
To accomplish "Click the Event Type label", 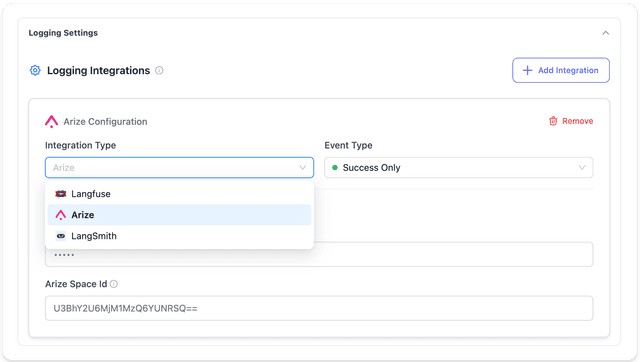I will click(x=348, y=145).
